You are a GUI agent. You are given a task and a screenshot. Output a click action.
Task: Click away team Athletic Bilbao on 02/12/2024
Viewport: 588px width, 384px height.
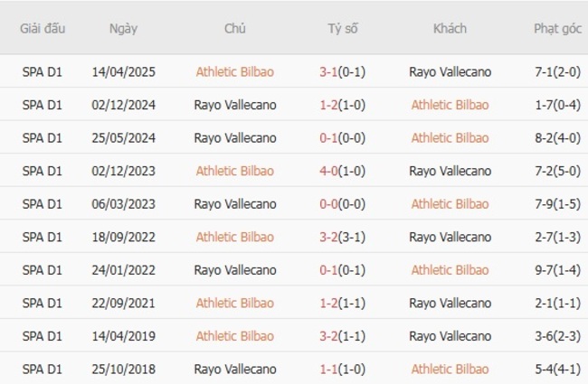coord(450,105)
